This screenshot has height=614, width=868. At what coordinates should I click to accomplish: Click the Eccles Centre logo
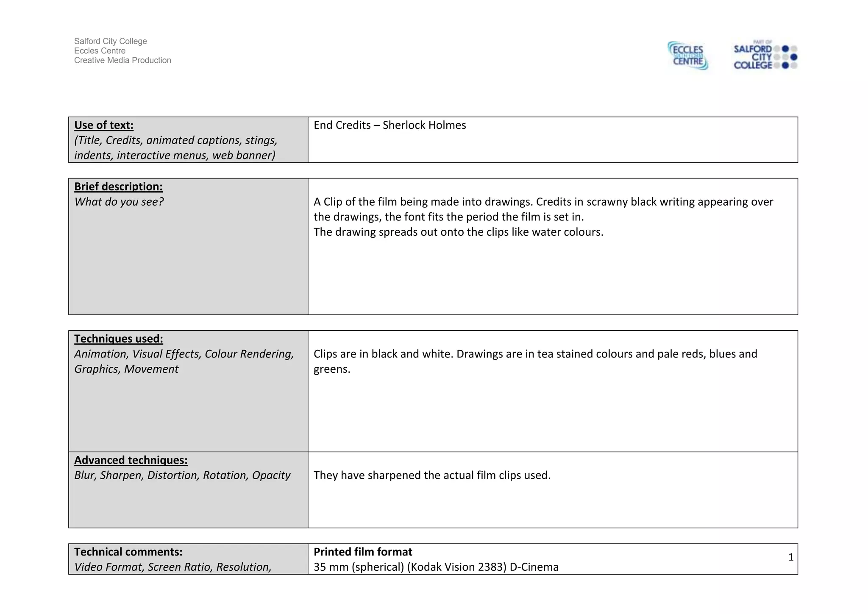688,56
